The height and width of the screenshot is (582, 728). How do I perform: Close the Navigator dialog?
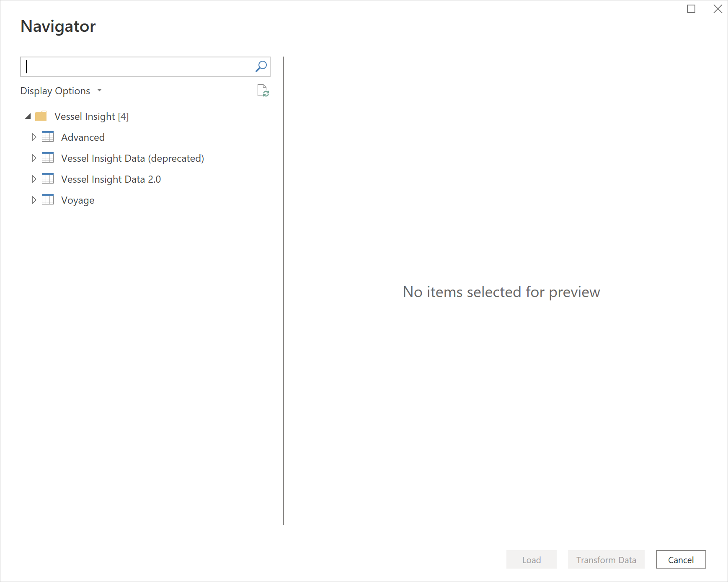tap(718, 9)
